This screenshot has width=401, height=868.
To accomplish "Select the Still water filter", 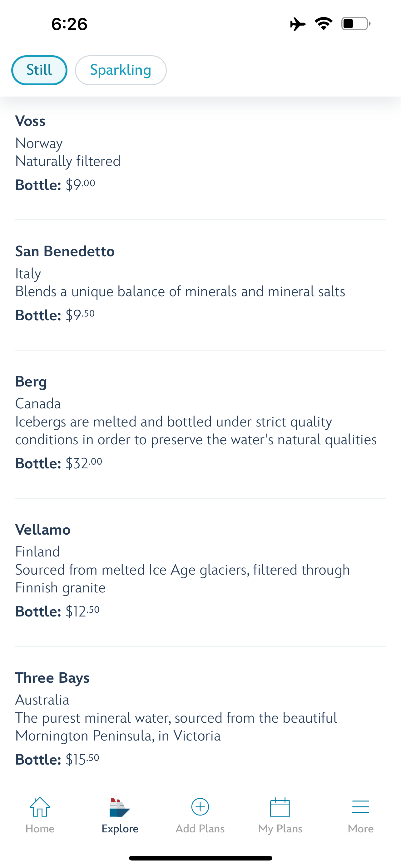I will (39, 70).
